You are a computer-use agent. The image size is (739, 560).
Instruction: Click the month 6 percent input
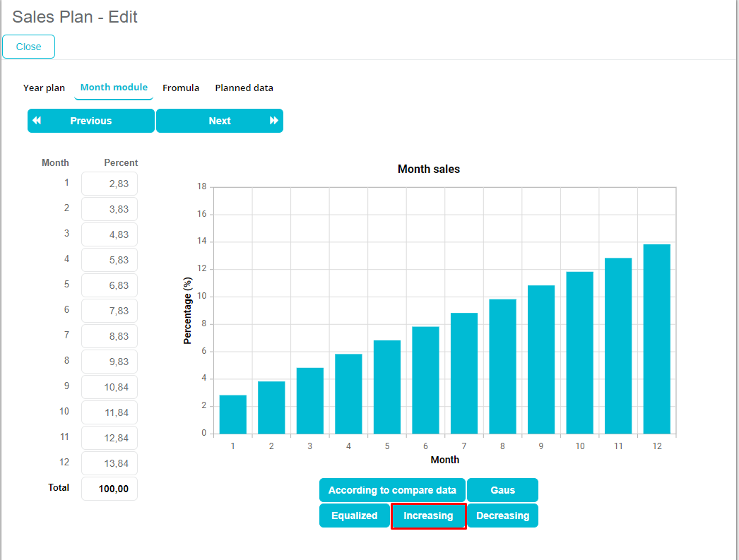coord(110,311)
